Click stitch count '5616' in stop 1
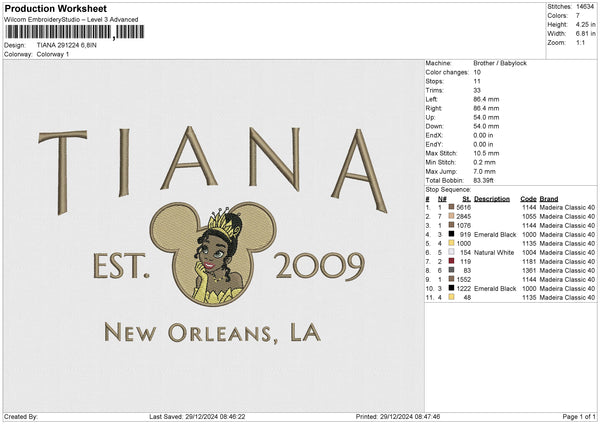600x424 pixels. (x=464, y=207)
